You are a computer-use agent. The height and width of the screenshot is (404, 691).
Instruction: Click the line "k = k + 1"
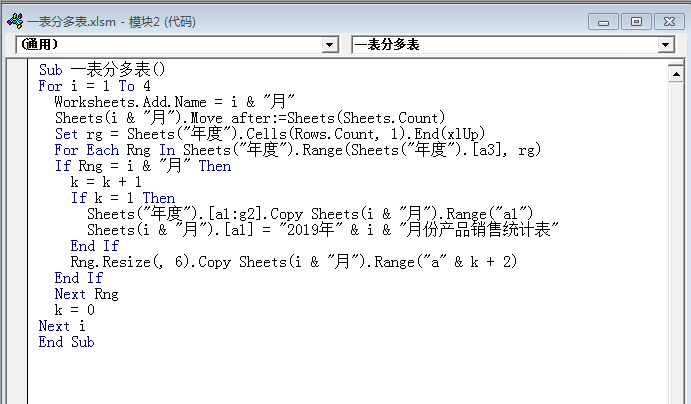pos(106,182)
